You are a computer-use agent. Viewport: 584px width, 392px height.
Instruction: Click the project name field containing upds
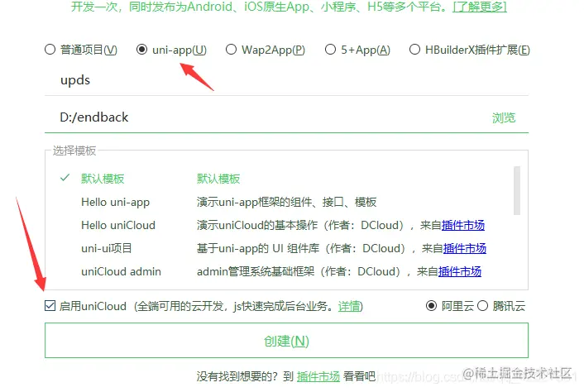click(286, 80)
